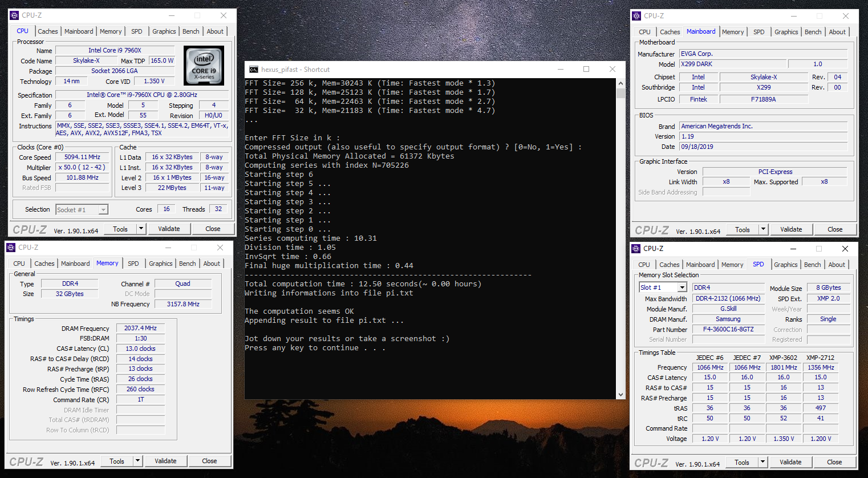Image resolution: width=868 pixels, height=478 pixels.
Task: Select Memory tab in Mainboard window
Action: coord(733,32)
